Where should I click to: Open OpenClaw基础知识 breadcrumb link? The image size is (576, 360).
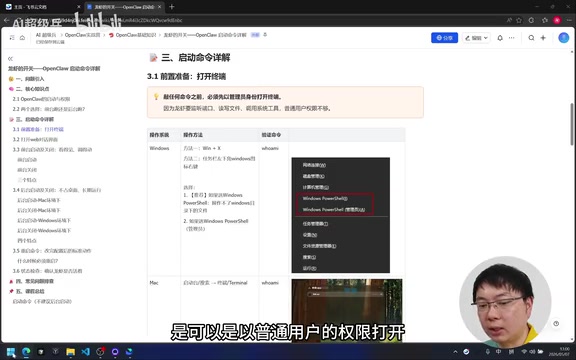point(136,35)
